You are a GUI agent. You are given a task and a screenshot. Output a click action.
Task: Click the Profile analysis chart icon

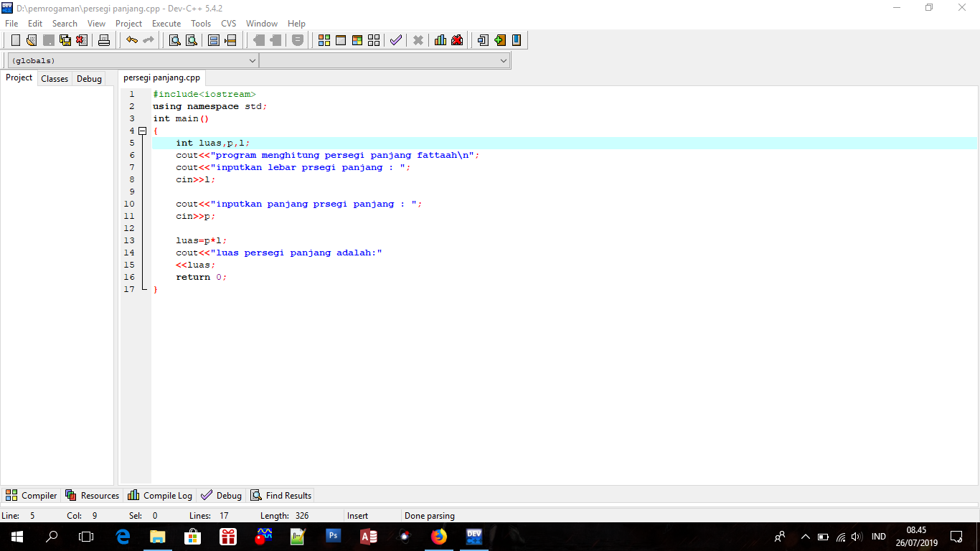point(440,40)
